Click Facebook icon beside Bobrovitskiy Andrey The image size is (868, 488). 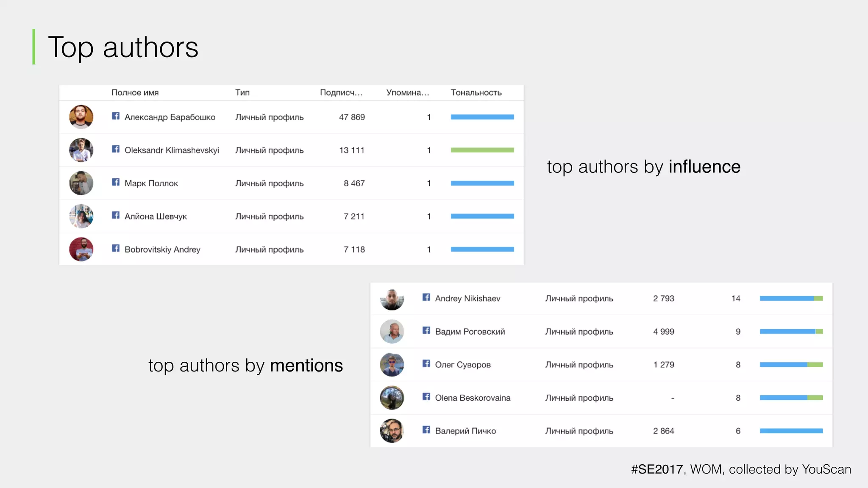[x=116, y=248]
